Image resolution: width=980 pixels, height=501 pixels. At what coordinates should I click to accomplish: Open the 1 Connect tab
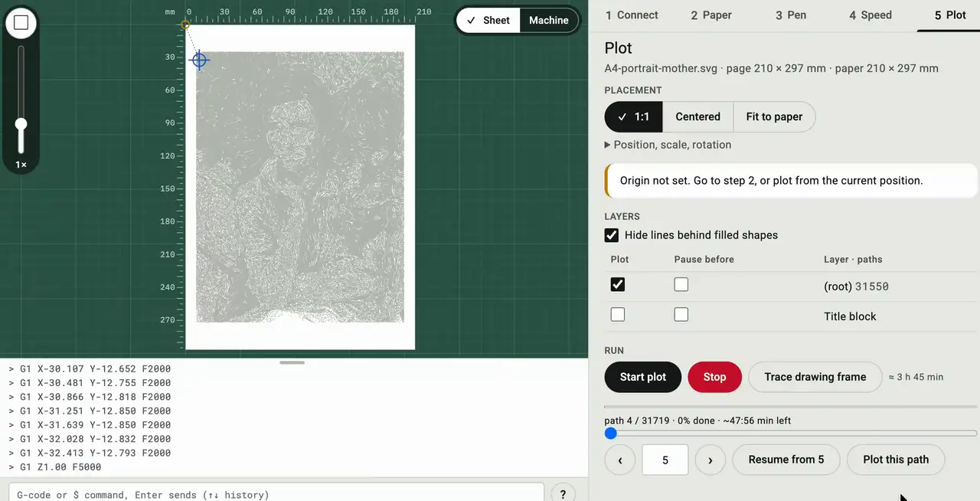[x=632, y=15]
